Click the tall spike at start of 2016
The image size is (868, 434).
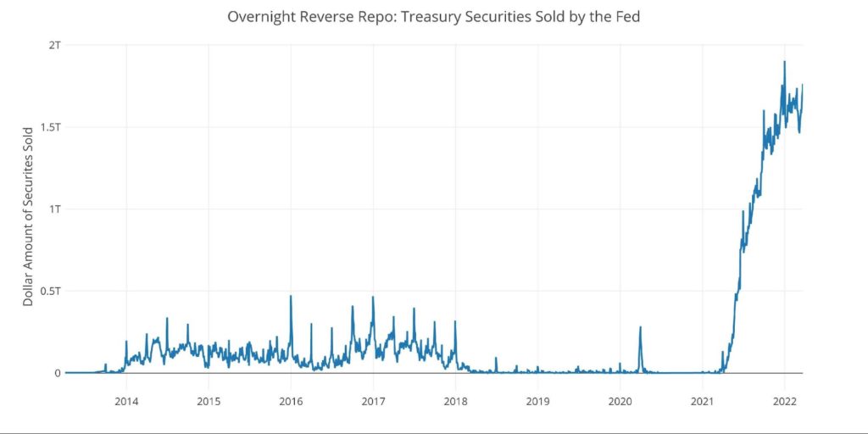(291, 297)
